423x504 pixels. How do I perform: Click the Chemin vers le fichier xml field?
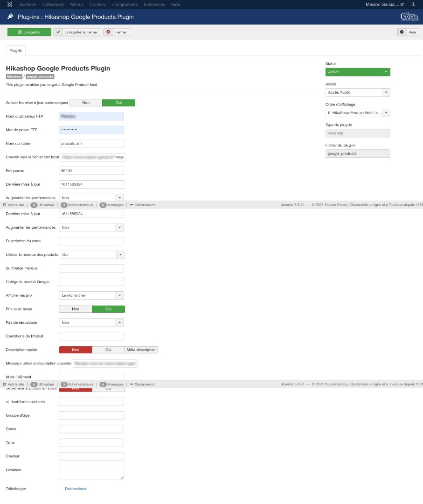click(93, 157)
